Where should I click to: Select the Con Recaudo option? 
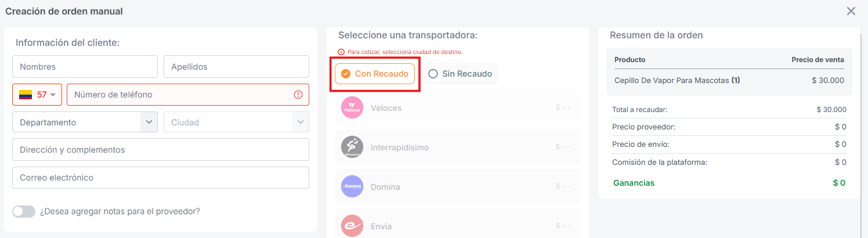tap(375, 74)
